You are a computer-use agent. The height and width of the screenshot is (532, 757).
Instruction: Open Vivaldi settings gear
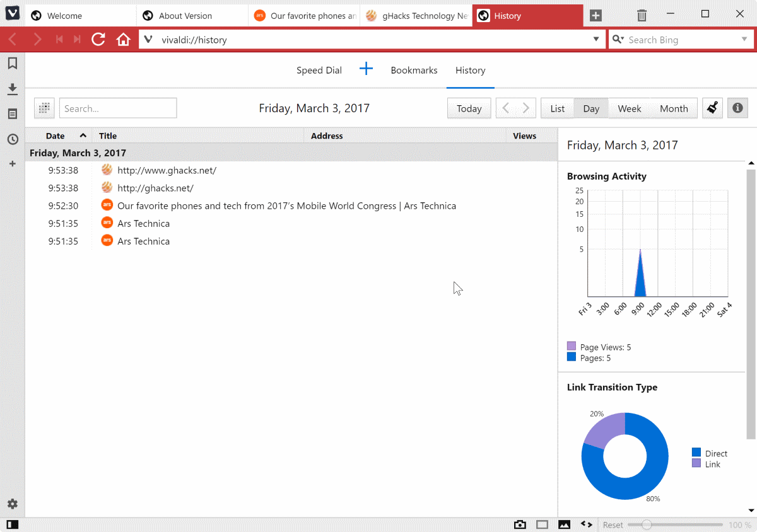(13, 504)
